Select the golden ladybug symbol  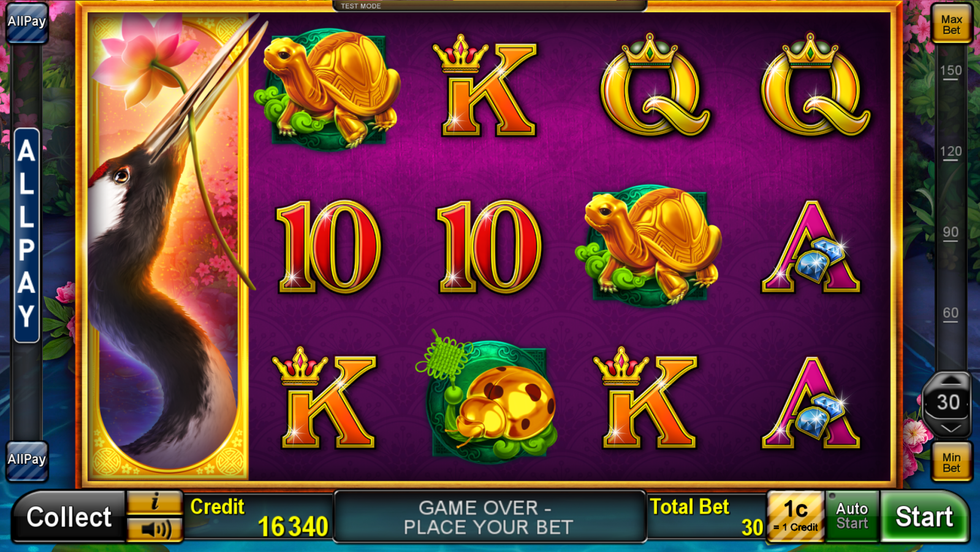coord(490,399)
